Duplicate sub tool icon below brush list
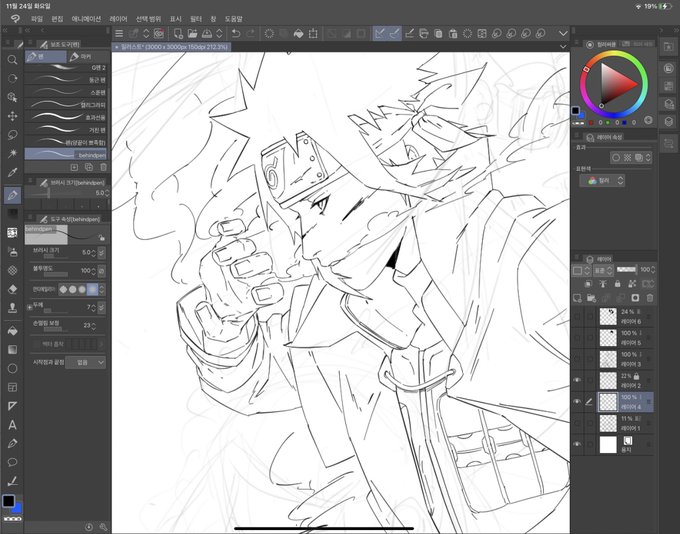This screenshot has height=534, width=680. (x=89, y=167)
